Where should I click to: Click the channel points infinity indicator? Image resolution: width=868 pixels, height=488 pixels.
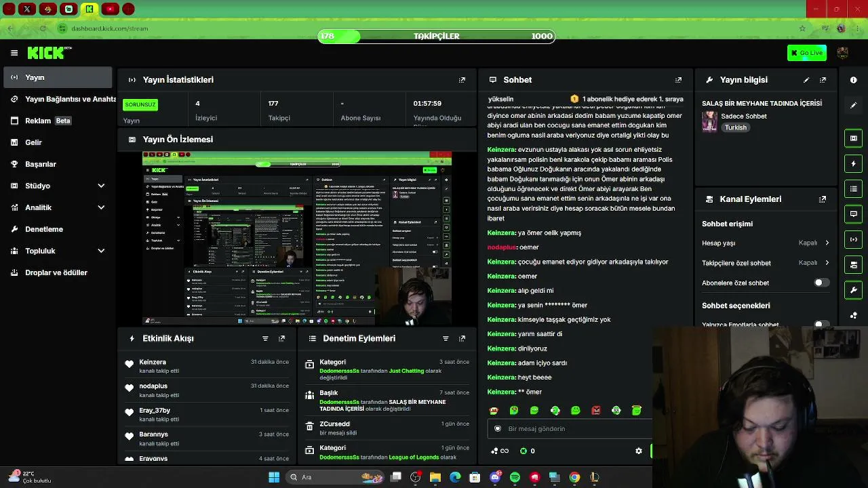click(499, 451)
